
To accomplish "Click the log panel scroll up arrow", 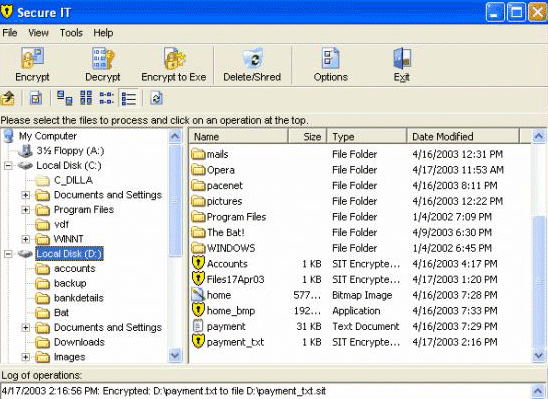I will tap(539, 391).
